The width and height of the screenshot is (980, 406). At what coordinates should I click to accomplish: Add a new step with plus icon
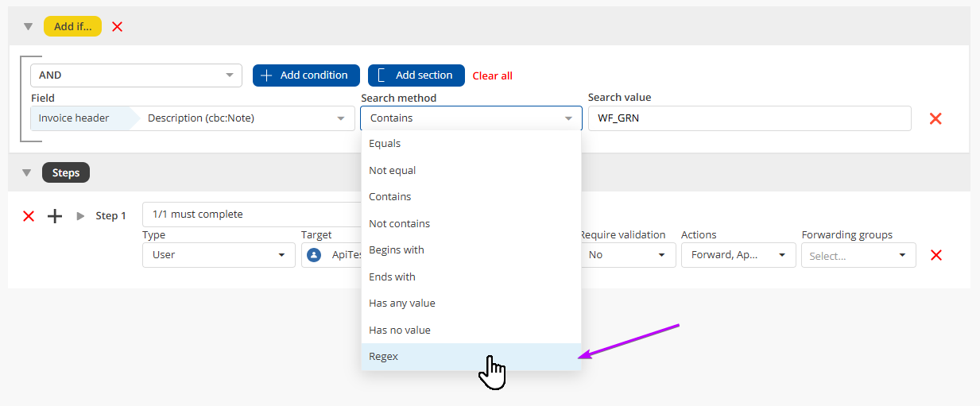pyautogui.click(x=55, y=216)
